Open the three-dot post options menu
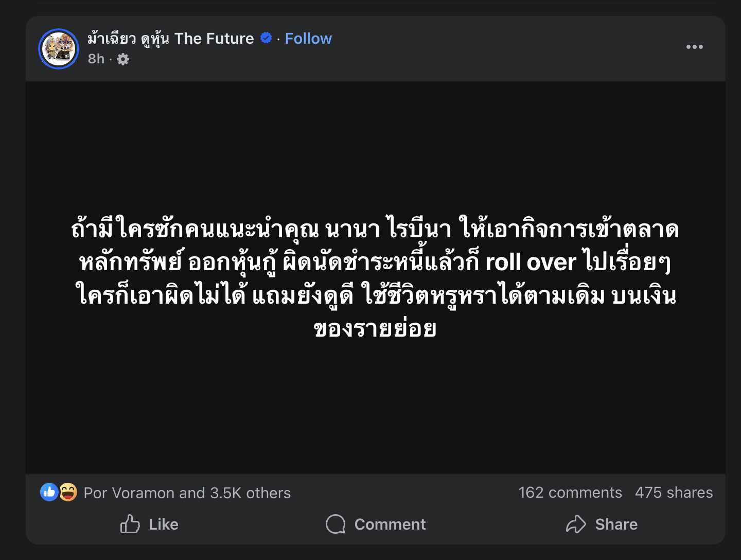741x560 pixels. 694,47
